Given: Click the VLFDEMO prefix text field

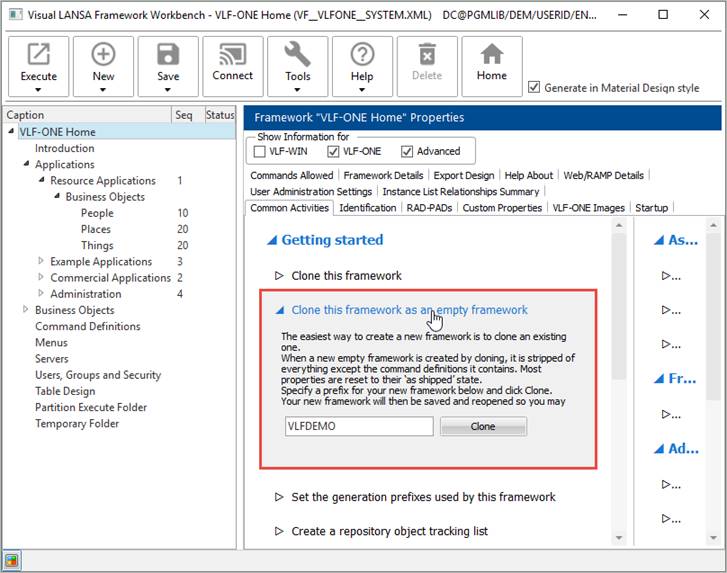Looking at the screenshot, I should pyautogui.click(x=358, y=426).
